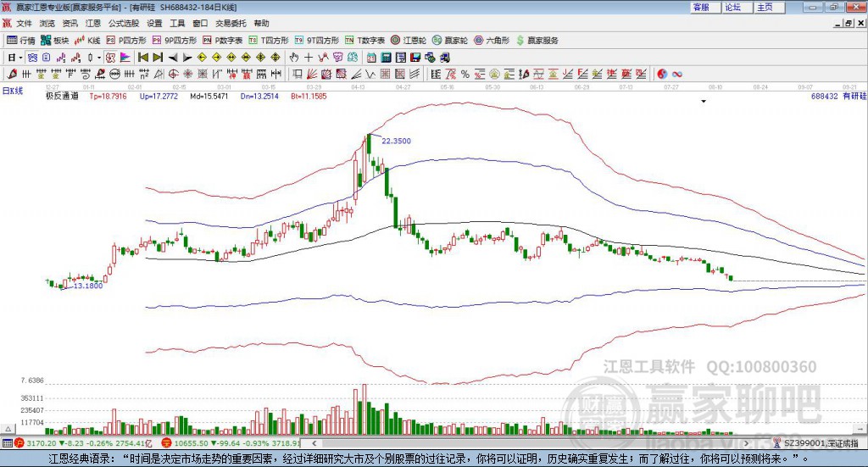Viewport: 868px width, 467px height.
Task: Open the 资讯 menu
Action: 70,23
